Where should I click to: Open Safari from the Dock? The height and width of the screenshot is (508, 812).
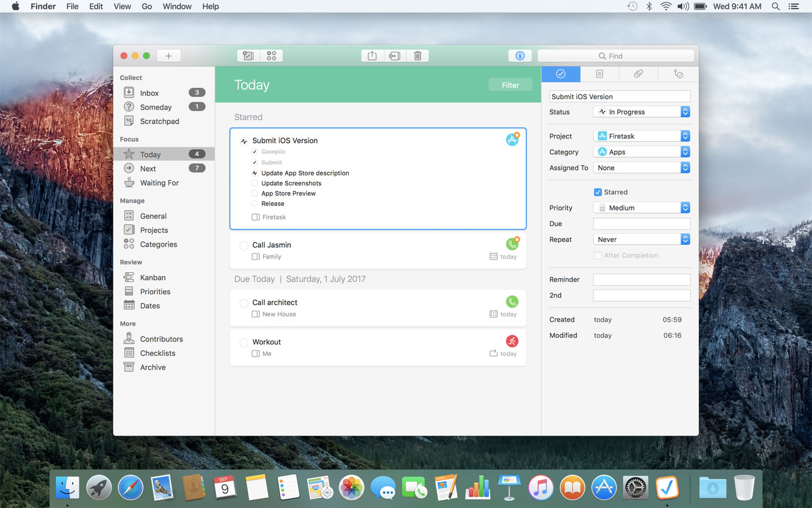click(x=130, y=488)
